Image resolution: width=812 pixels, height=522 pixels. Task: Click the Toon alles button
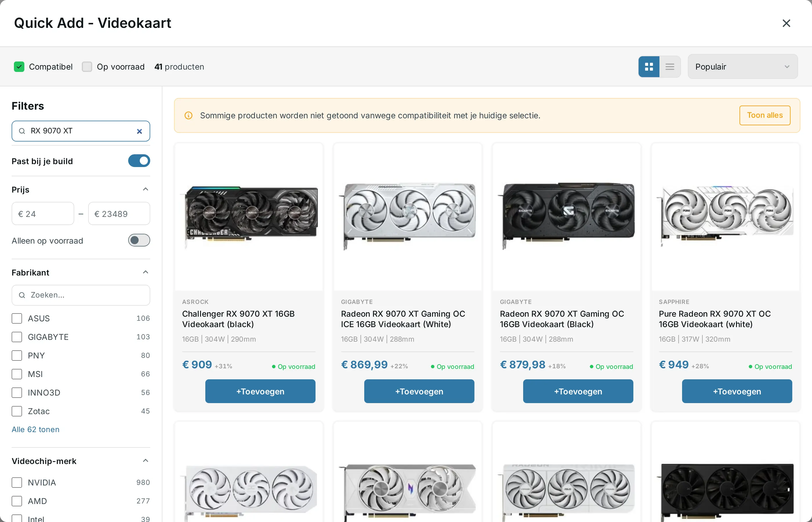[x=764, y=116]
